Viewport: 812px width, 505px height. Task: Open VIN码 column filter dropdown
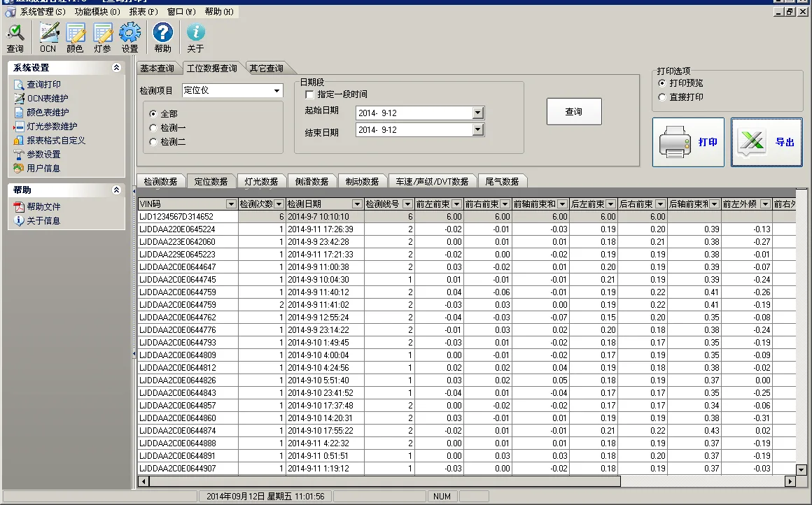tap(232, 204)
